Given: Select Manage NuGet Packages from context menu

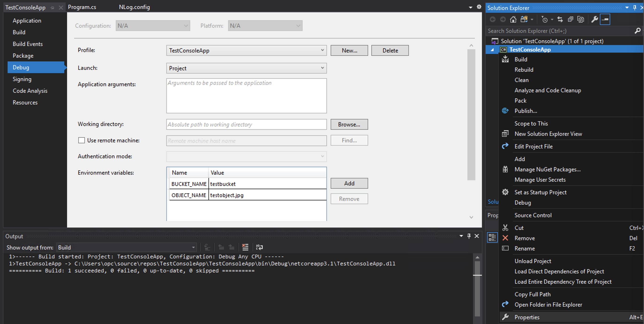Looking at the screenshot, I should point(547,169).
